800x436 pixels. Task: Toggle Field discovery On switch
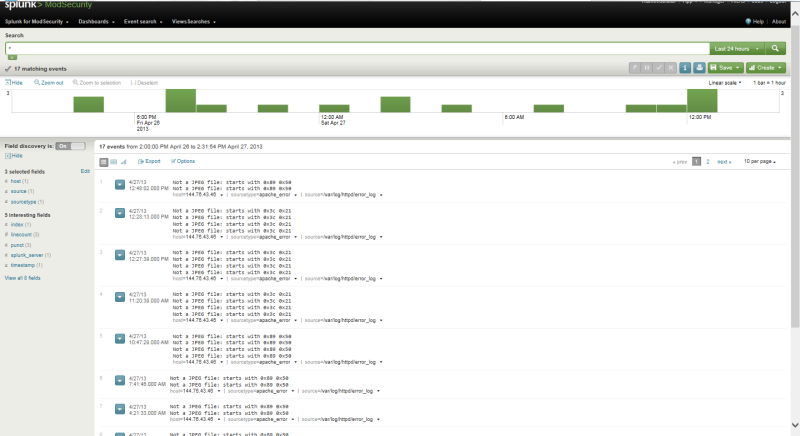click(70, 146)
